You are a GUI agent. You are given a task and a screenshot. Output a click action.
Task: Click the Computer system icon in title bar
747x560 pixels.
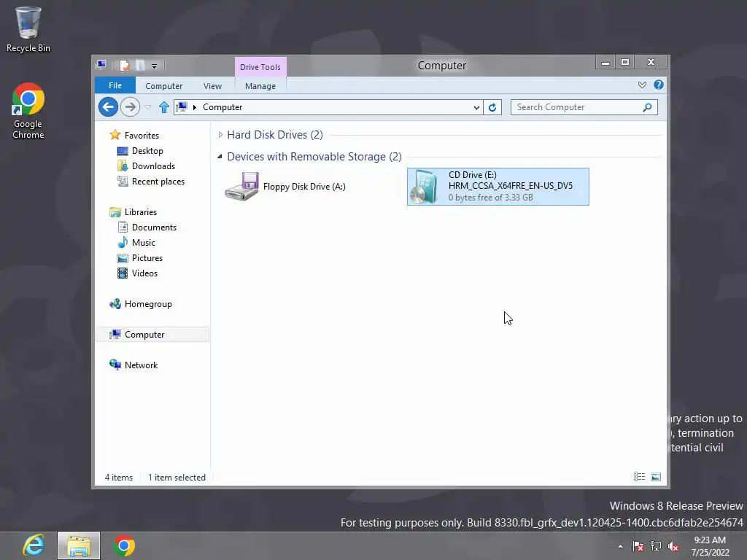click(101, 65)
